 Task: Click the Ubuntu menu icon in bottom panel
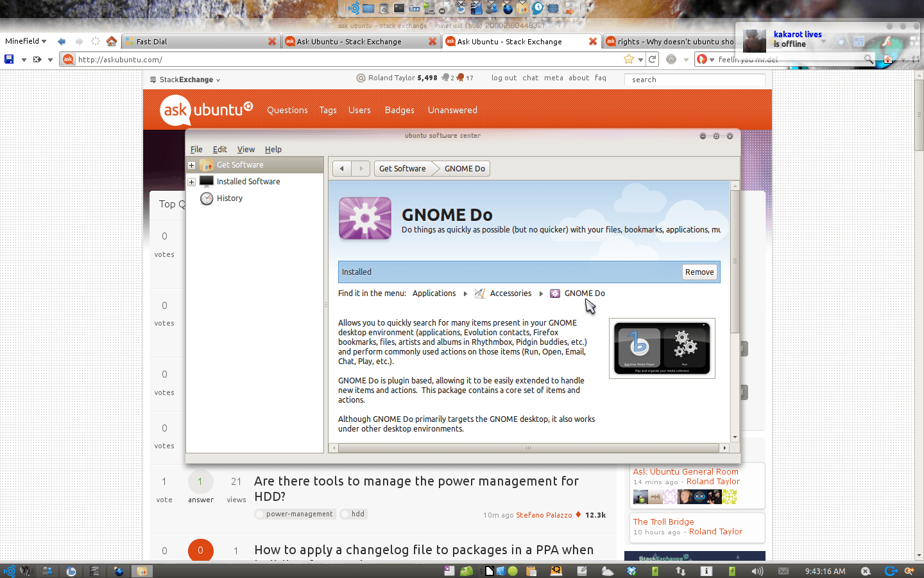click(x=9, y=571)
